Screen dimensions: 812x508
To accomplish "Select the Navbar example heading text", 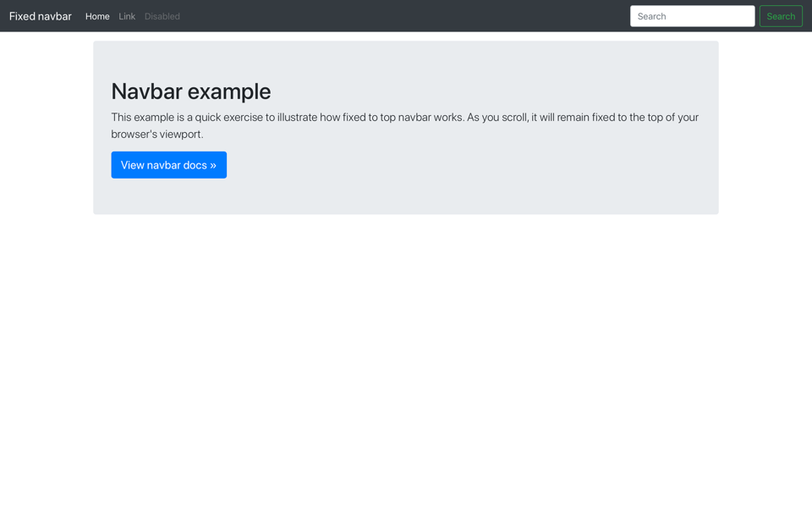I will 191,91.
